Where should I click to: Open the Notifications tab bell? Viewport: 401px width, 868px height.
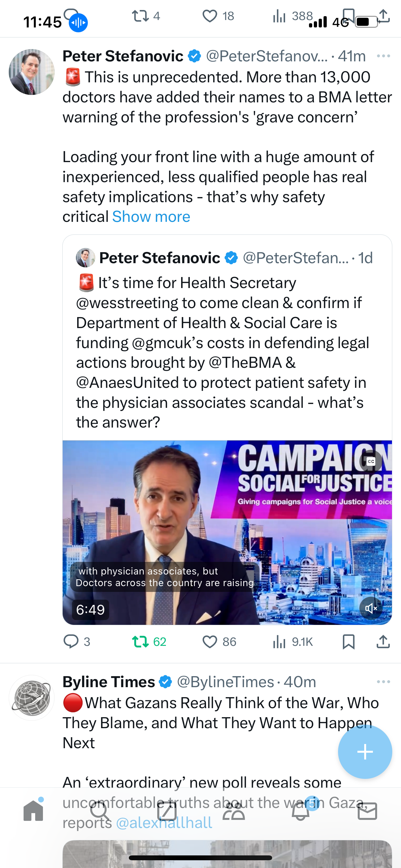point(301,811)
